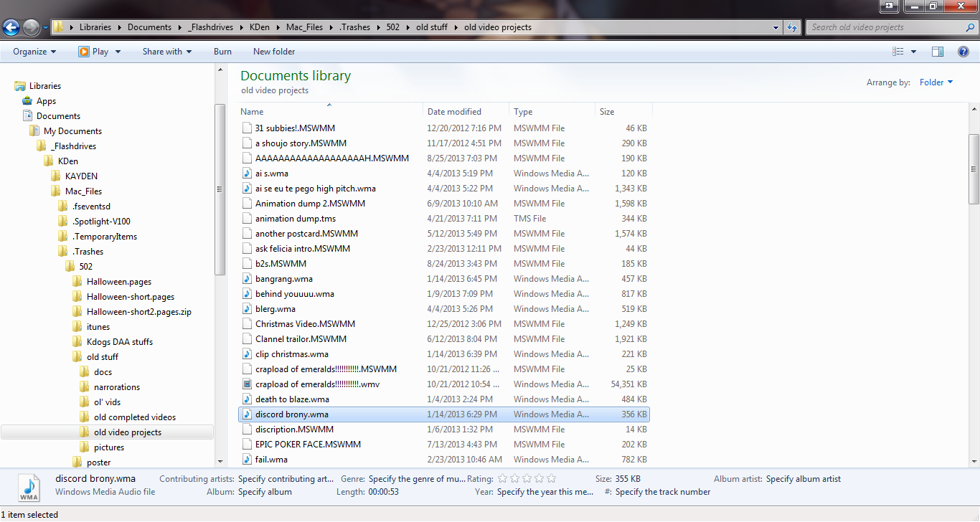The width and height of the screenshot is (980, 522).
Task: Open the Arrange by Folder dropdown
Action: pos(936,82)
